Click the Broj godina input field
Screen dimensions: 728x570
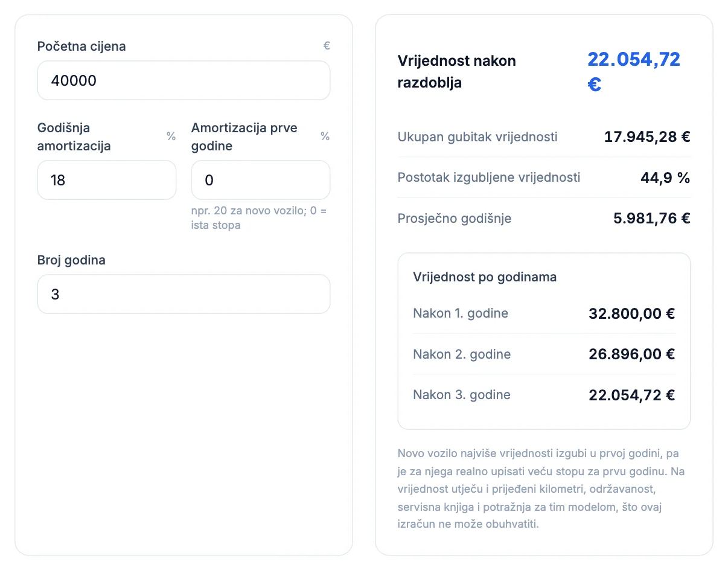point(184,294)
